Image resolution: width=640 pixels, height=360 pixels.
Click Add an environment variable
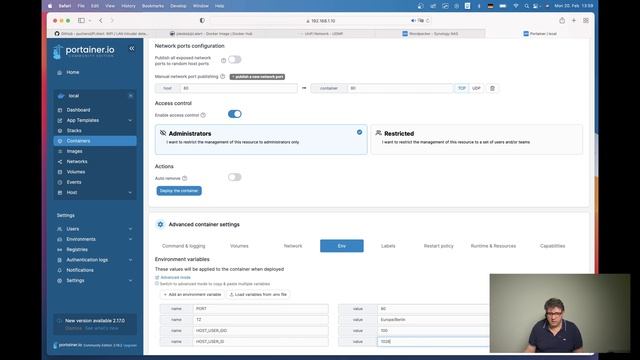[x=192, y=294]
